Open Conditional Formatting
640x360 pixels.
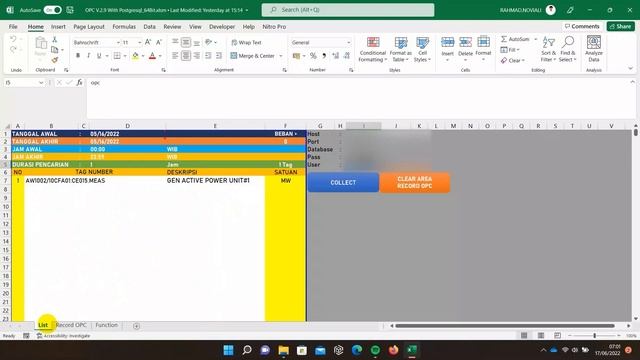(372, 49)
